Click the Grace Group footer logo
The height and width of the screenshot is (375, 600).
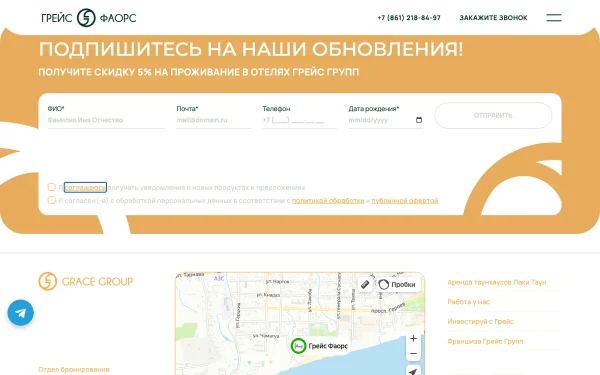(x=86, y=281)
